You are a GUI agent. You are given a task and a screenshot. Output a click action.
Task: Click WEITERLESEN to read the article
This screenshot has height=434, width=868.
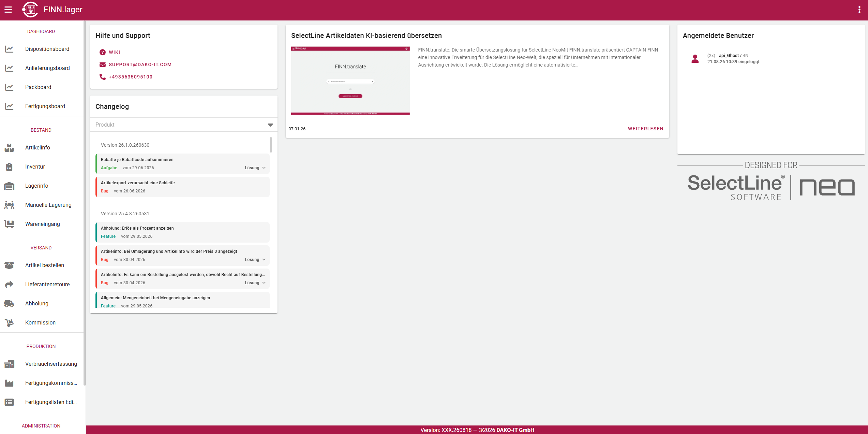646,129
